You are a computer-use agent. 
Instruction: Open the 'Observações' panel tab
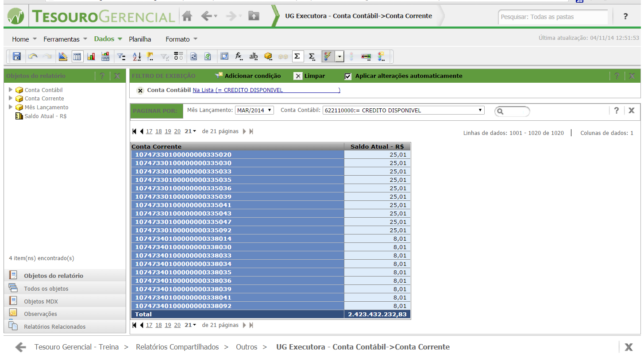[x=65, y=314]
